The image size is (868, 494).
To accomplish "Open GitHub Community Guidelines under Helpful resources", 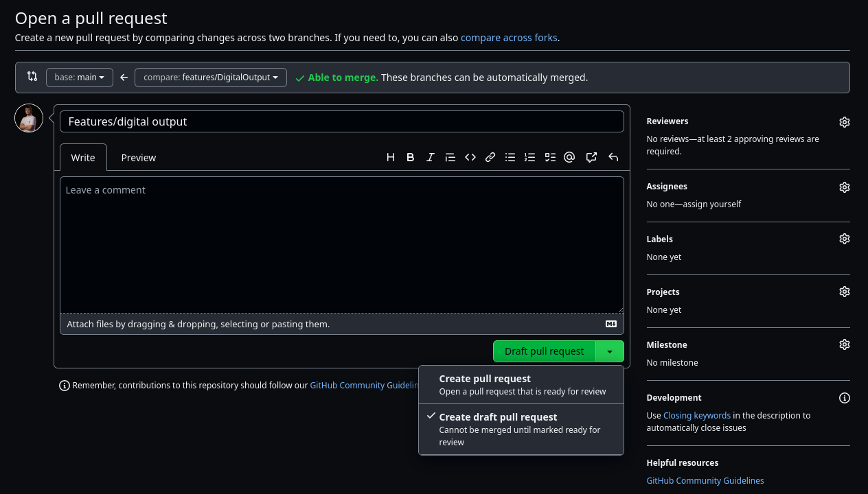I will coord(705,480).
